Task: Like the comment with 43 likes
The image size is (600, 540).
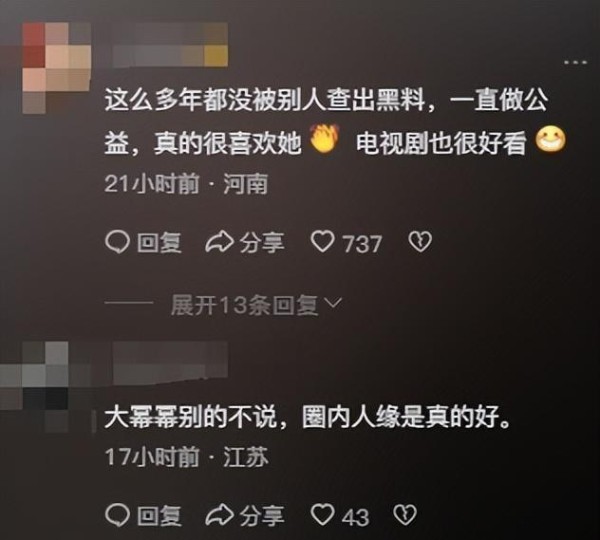Action: coord(323,515)
